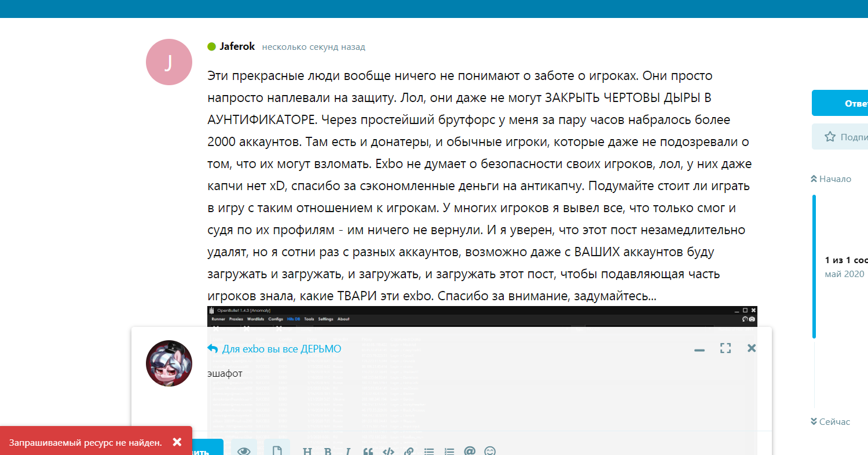The width and height of the screenshot is (868, 455).
Task: Apply italic formatting in reply editor
Action: tap(348, 452)
